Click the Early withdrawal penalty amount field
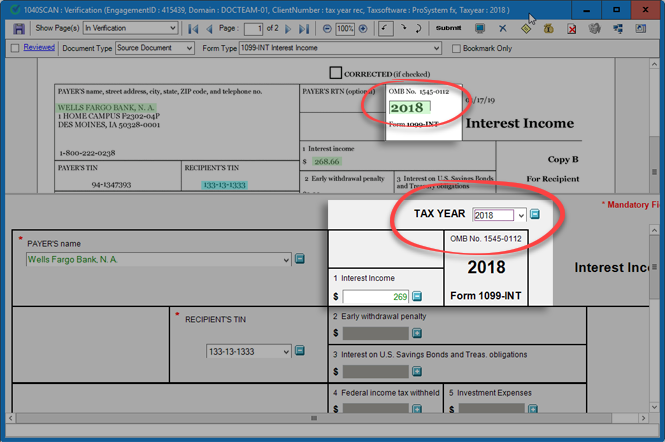Viewport: 665px width, 442px height. click(375, 333)
